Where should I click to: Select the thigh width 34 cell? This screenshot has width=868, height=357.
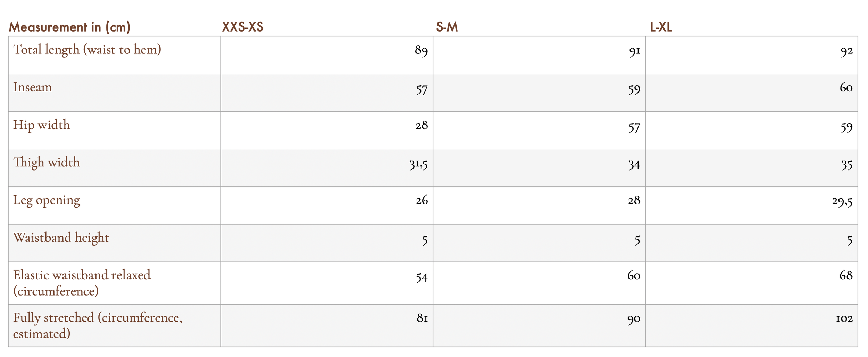point(539,168)
